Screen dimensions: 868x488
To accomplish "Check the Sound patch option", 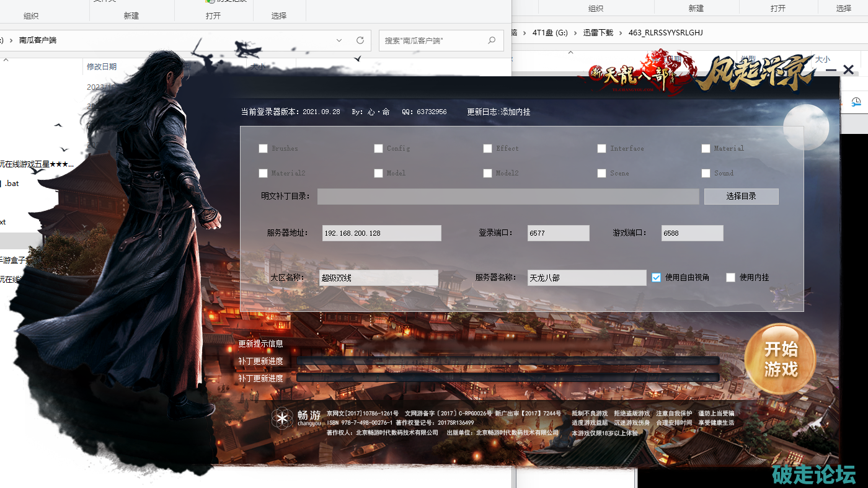I will 706,174.
